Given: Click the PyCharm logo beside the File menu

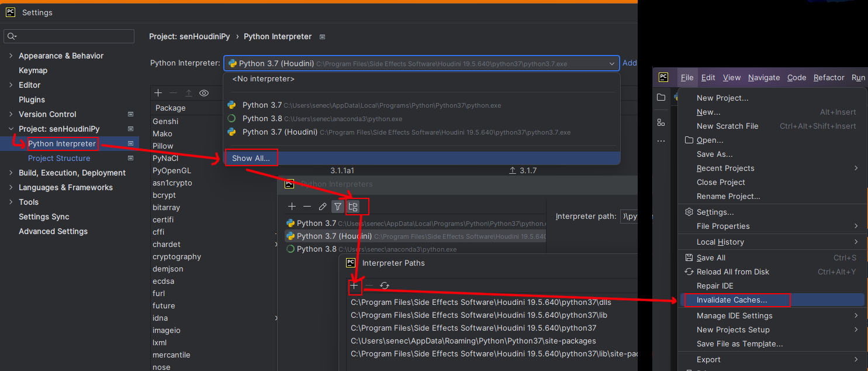Looking at the screenshot, I should (663, 77).
